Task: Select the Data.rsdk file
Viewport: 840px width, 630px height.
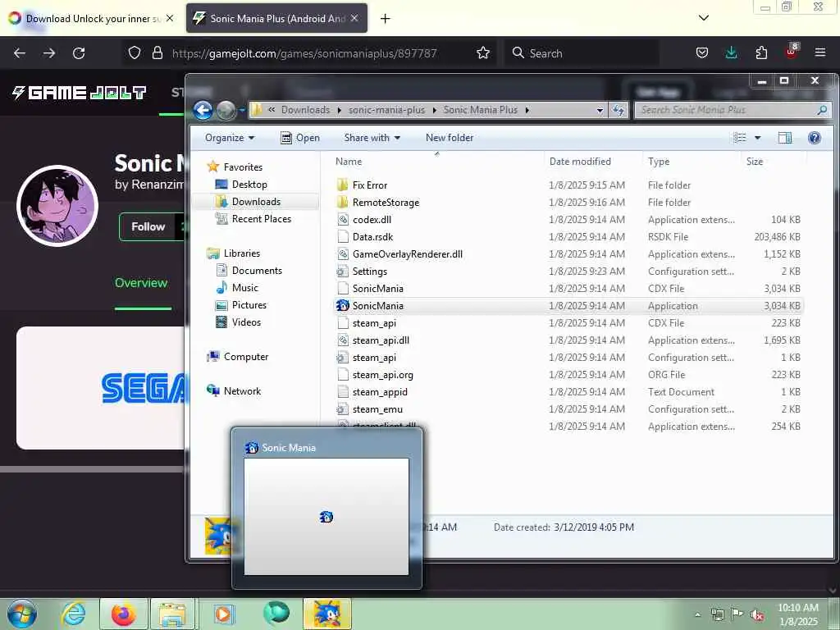Action: tap(373, 237)
